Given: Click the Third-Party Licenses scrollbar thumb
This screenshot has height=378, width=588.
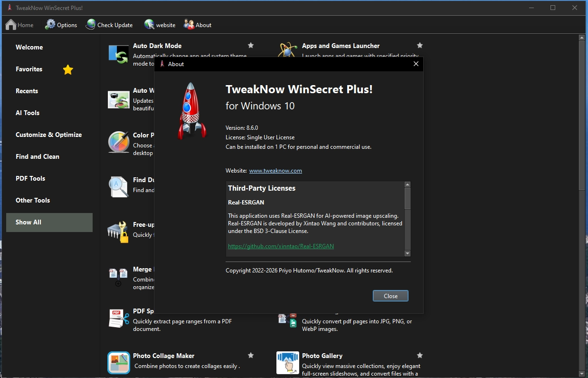Looking at the screenshot, I should (408, 198).
